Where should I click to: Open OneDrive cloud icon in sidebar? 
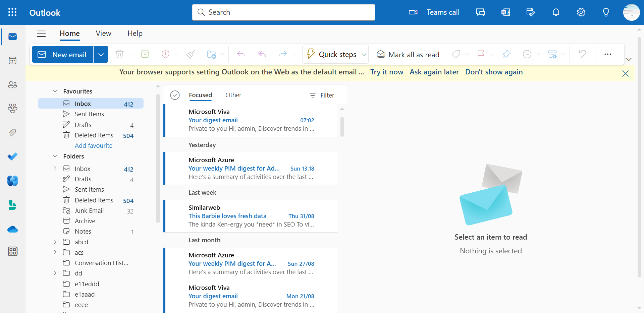point(13,230)
